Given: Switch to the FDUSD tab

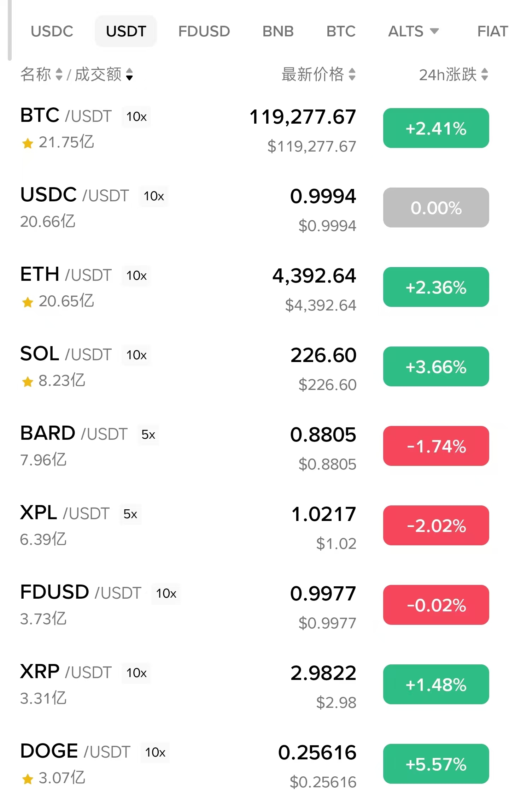Looking at the screenshot, I should point(204,31).
